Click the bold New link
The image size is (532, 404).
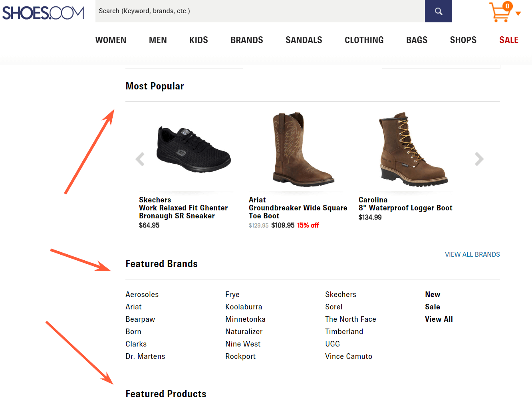coord(433,294)
